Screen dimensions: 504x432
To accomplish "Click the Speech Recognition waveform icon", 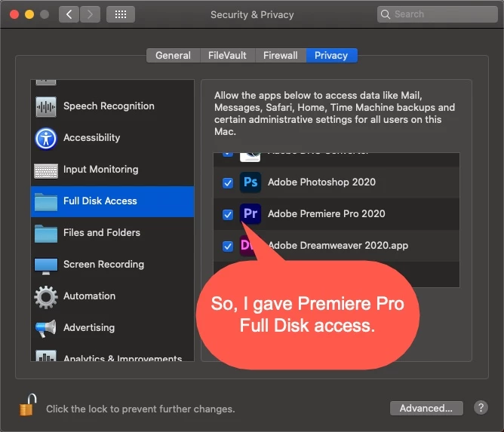I will 45,106.
